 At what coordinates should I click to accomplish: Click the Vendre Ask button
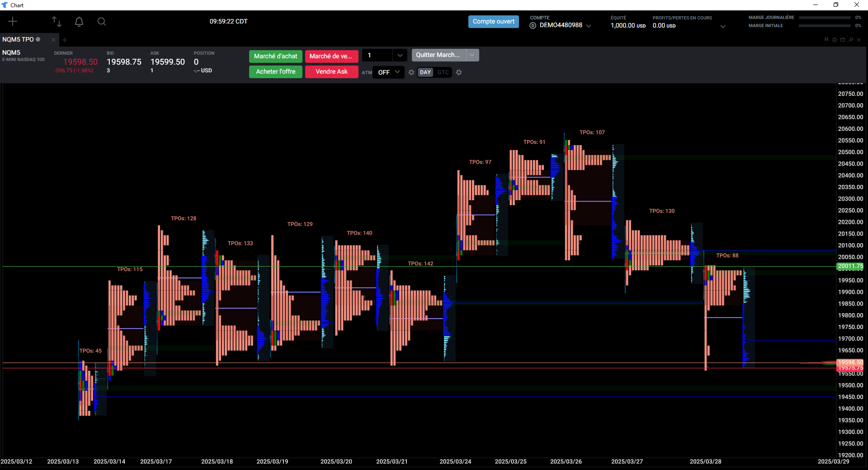[x=332, y=72]
